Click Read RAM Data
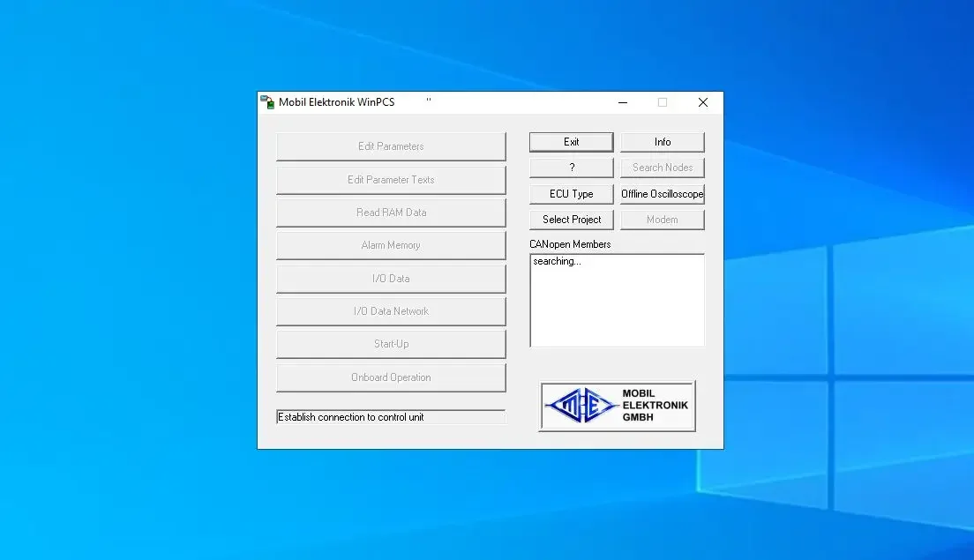Image resolution: width=974 pixels, height=560 pixels. click(391, 212)
